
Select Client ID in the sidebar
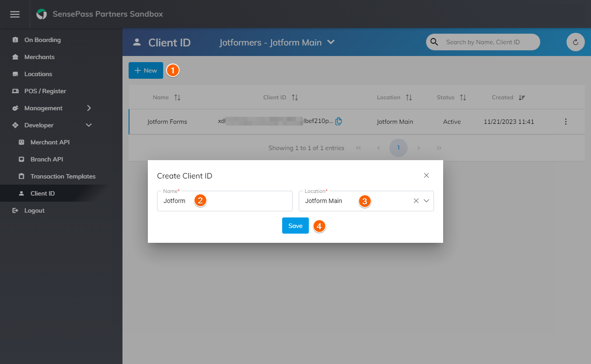(42, 193)
